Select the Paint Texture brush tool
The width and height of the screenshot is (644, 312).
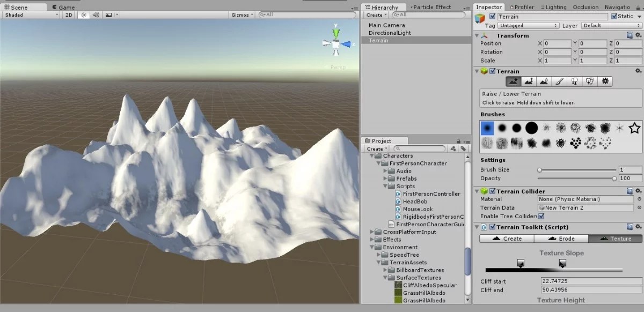tap(559, 81)
